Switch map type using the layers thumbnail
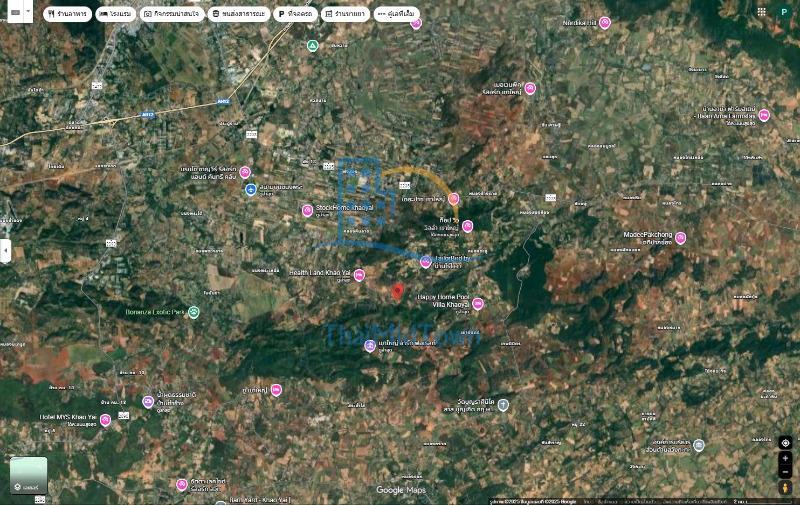 click(x=28, y=476)
